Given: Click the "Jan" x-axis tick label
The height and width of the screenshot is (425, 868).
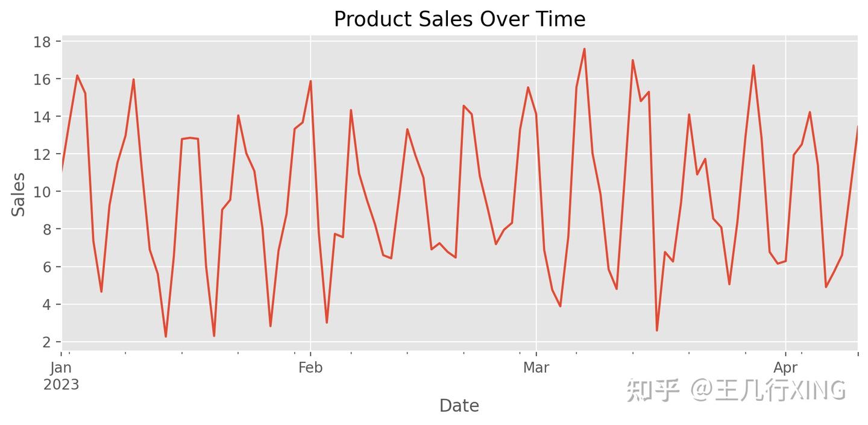Looking at the screenshot, I should coord(61,368).
